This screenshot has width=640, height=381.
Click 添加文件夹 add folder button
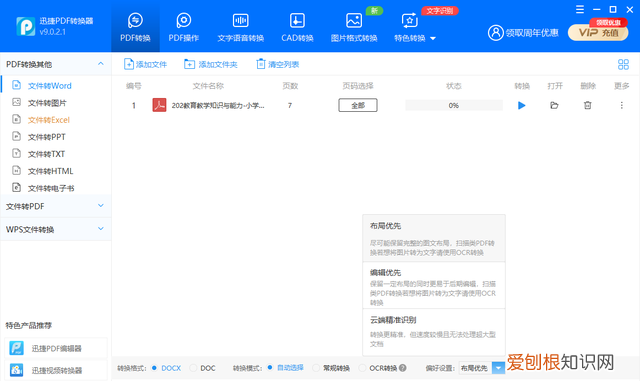tap(211, 64)
